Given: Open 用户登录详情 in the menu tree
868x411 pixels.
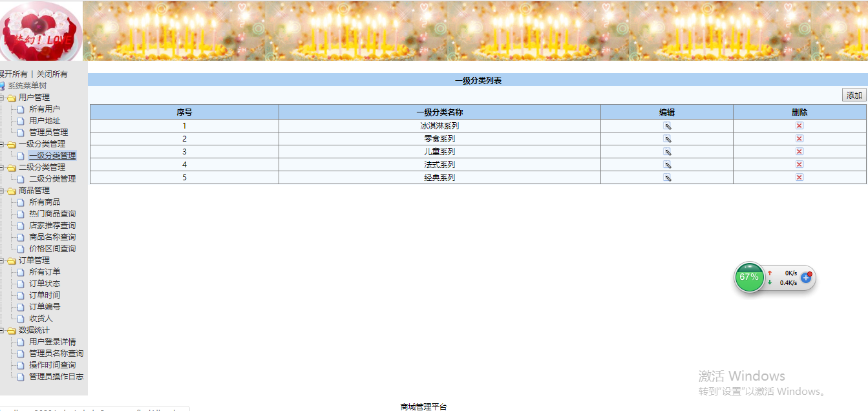Looking at the screenshot, I should (x=52, y=342).
